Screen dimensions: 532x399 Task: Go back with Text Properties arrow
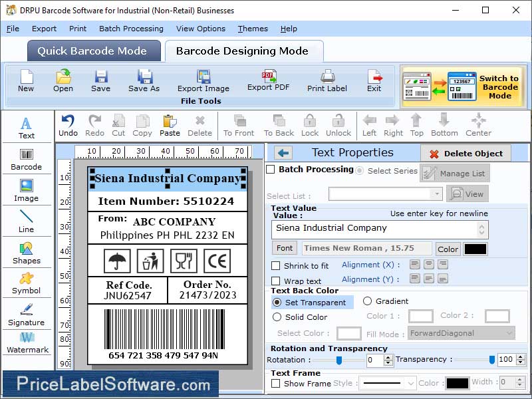283,153
